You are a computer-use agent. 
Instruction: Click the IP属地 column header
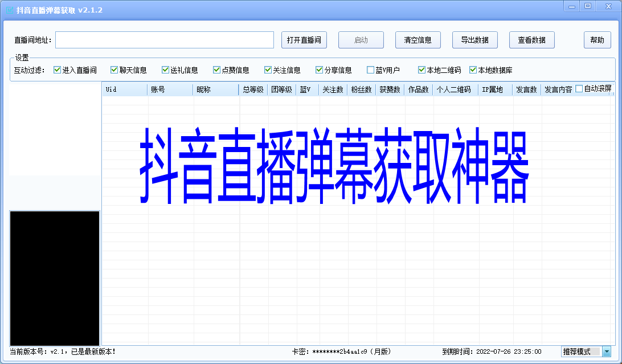(496, 89)
